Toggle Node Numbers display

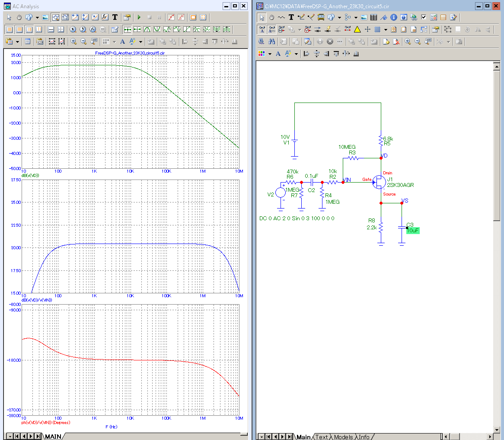(281, 29)
